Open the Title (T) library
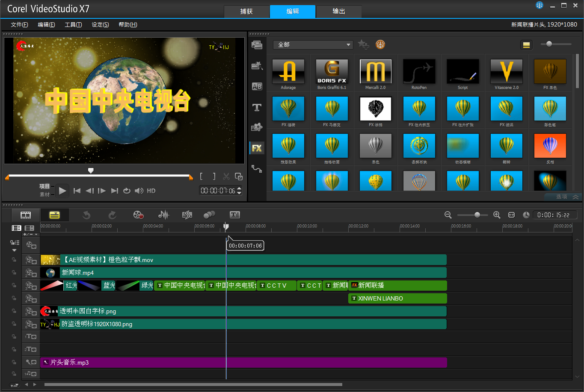Viewport: 584px width, 392px height. click(257, 107)
